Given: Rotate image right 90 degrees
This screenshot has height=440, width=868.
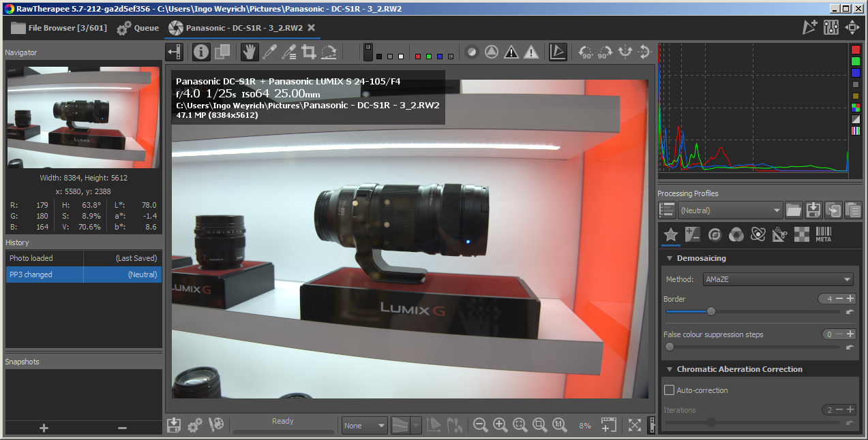Looking at the screenshot, I should 605,52.
